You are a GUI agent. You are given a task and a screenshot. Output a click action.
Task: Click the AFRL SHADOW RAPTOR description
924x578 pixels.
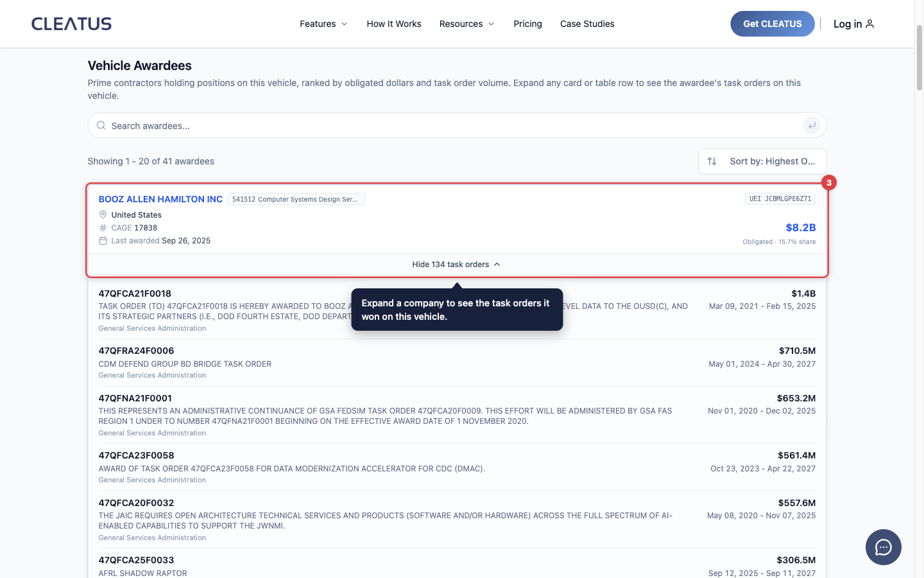[143, 574]
